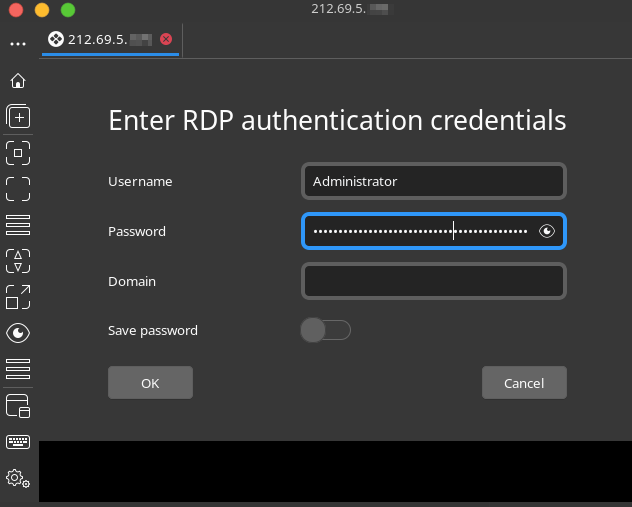Click the new connection plus icon
Viewport: 632px width, 507px height.
[18, 117]
